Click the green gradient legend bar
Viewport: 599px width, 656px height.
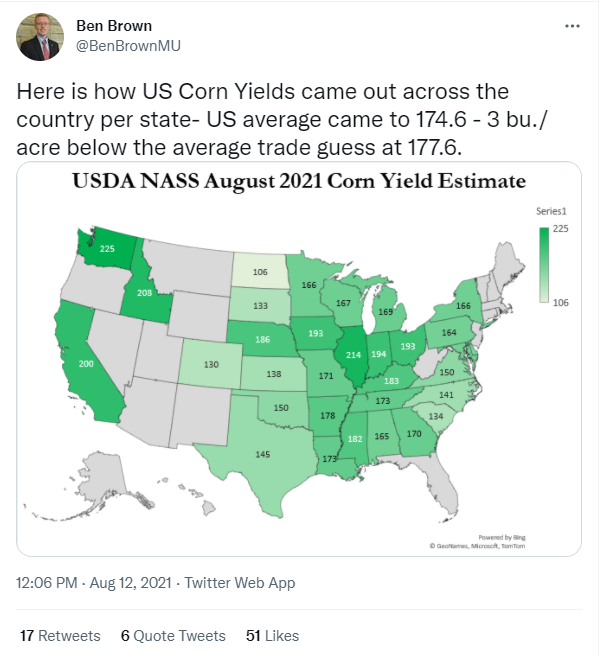pyautogui.click(x=544, y=265)
